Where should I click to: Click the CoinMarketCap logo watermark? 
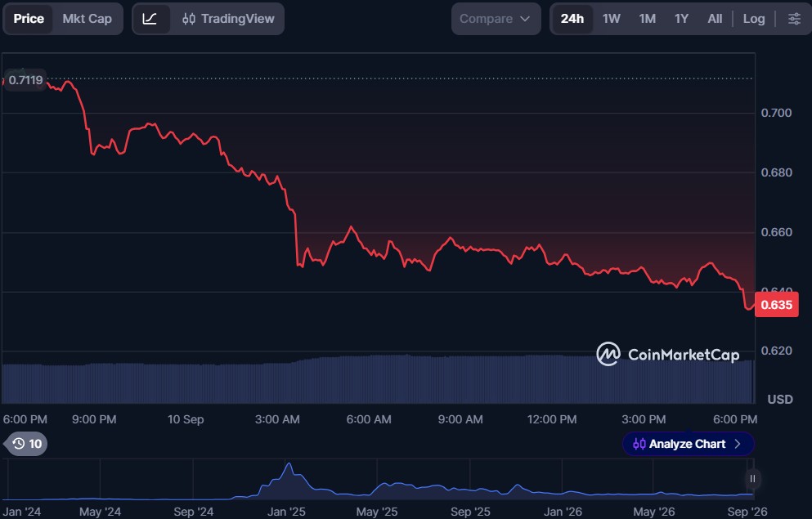668,355
